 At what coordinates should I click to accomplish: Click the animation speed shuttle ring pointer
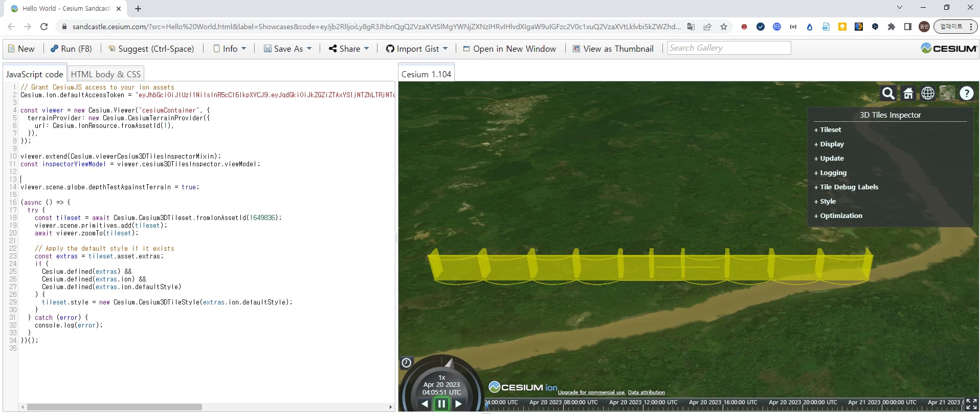coord(449,364)
